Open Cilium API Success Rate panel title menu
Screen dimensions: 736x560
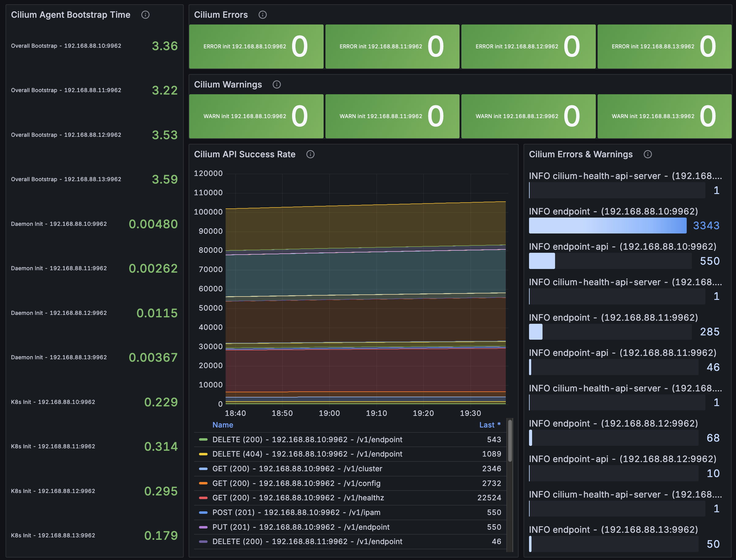click(244, 154)
